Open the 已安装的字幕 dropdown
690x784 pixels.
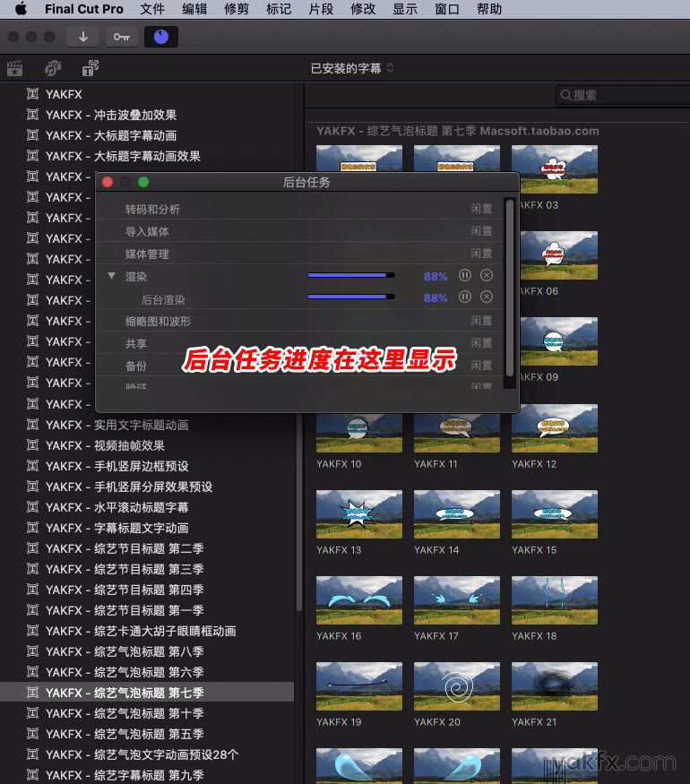coord(352,68)
